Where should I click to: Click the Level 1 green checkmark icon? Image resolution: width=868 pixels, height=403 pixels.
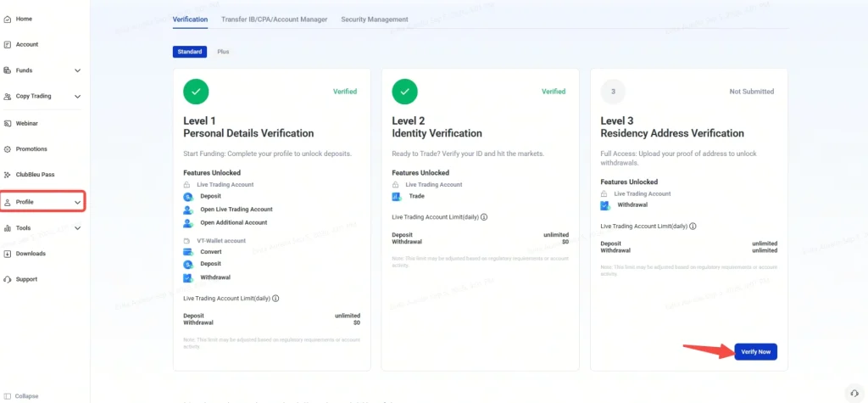tap(196, 92)
